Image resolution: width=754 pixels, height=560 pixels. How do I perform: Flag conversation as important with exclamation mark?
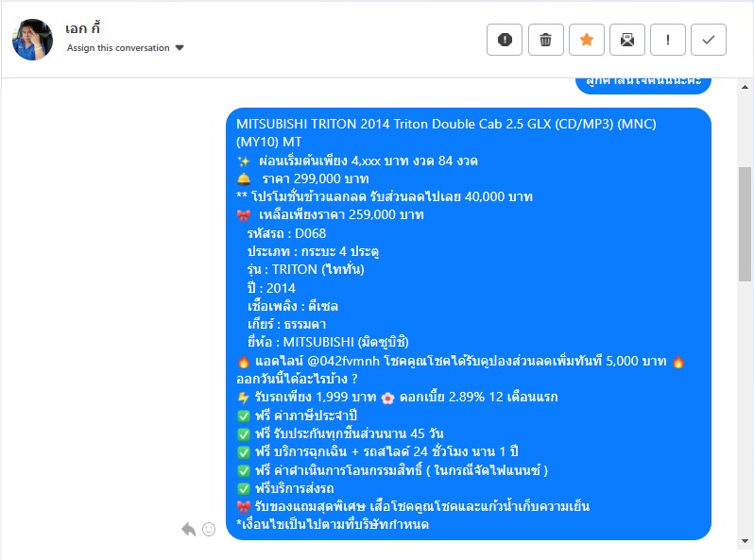click(x=667, y=40)
